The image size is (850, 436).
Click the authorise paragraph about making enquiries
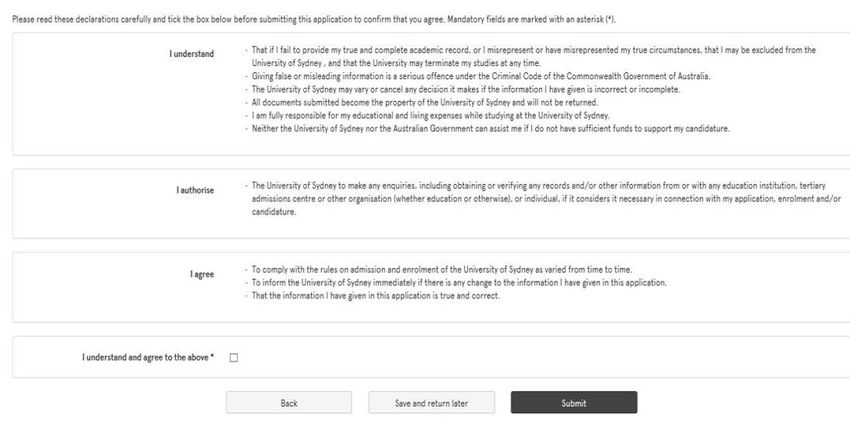tap(546, 199)
